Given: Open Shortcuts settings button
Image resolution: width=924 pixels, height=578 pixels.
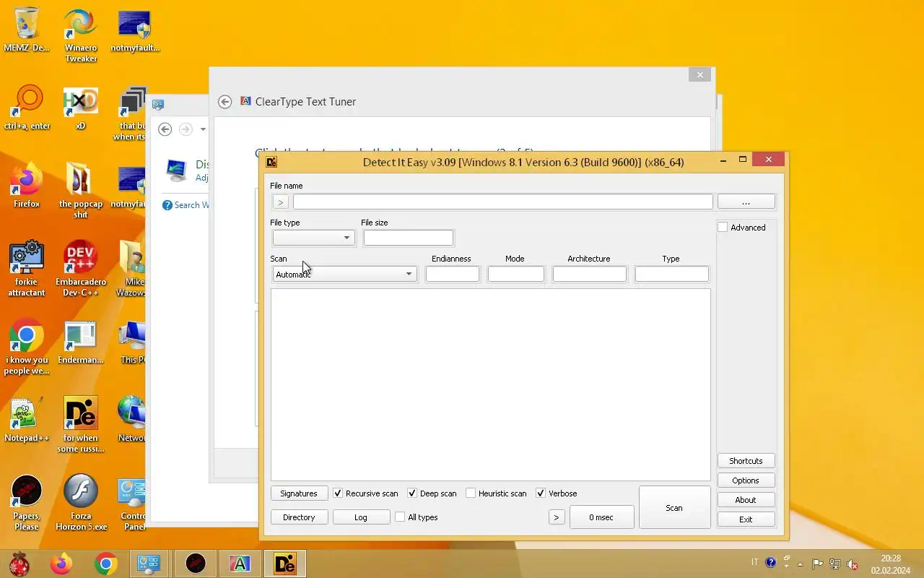Looking at the screenshot, I should tap(746, 461).
